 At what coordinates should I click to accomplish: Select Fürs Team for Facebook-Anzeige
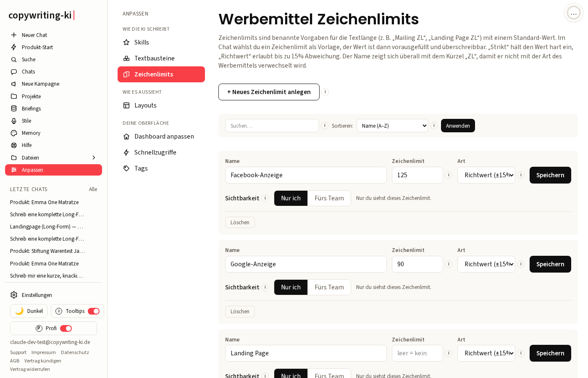329,198
